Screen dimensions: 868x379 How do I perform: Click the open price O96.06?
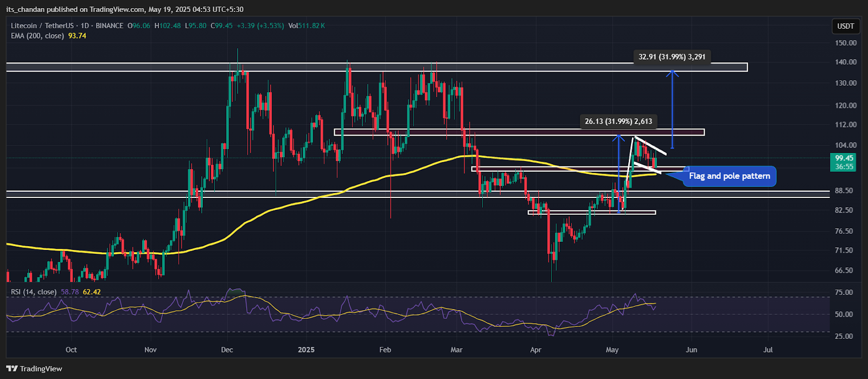point(139,25)
